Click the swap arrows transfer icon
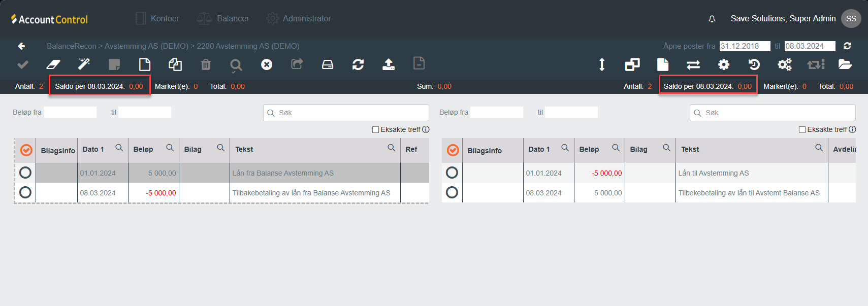Screen dimensions: 868x306 693,64
